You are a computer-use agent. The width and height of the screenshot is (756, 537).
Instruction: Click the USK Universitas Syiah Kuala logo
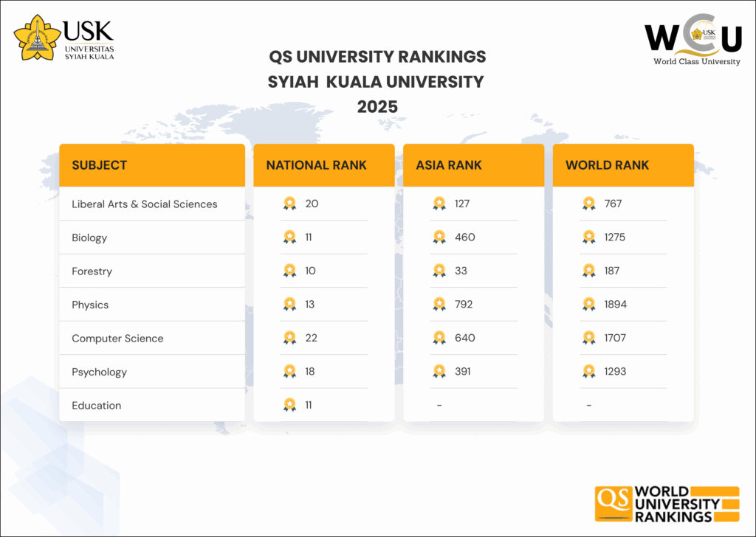64,38
